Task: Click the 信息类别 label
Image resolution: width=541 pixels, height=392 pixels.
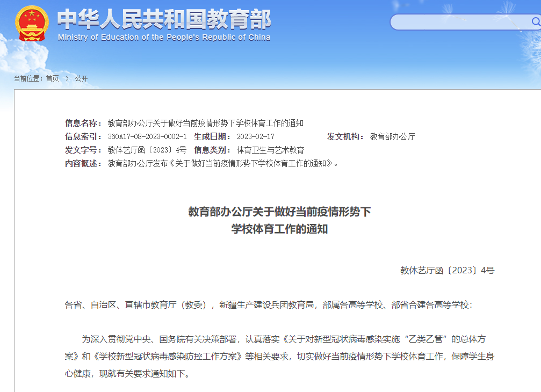Action: [212, 150]
